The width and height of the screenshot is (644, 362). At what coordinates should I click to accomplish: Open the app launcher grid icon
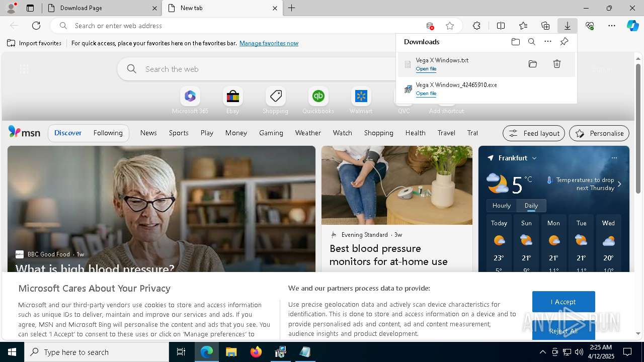tap(24, 69)
